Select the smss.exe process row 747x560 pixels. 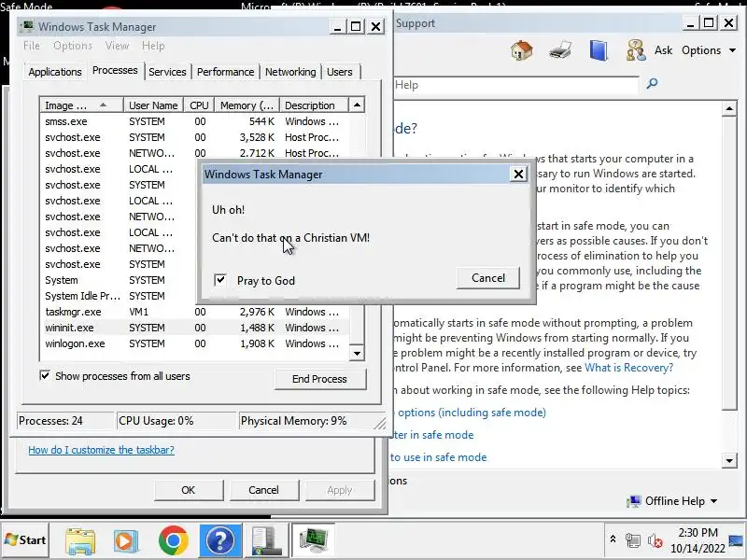tap(194, 121)
